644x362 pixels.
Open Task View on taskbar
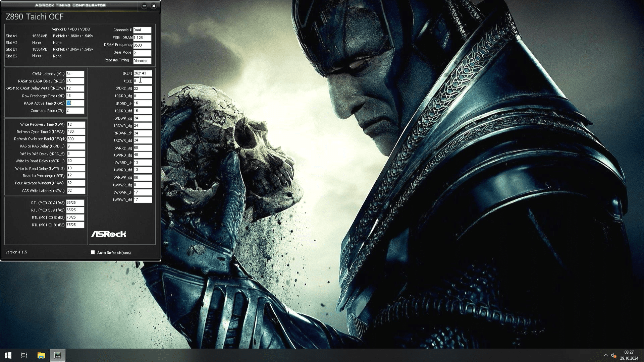click(x=24, y=355)
